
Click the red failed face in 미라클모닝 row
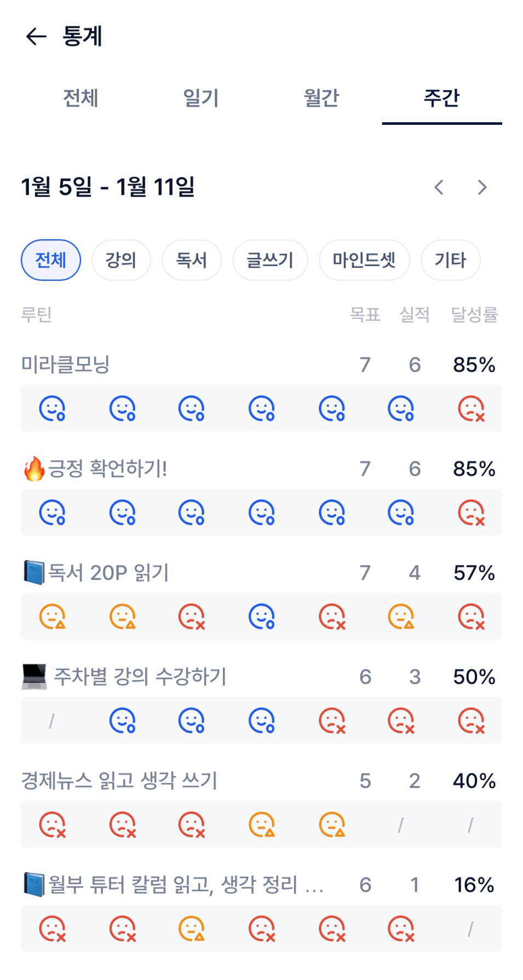471,408
